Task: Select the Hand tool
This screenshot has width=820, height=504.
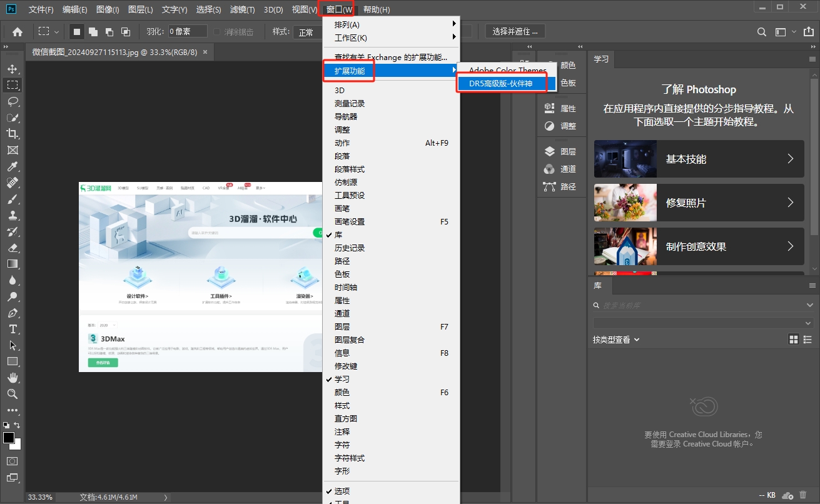Action: coord(13,378)
